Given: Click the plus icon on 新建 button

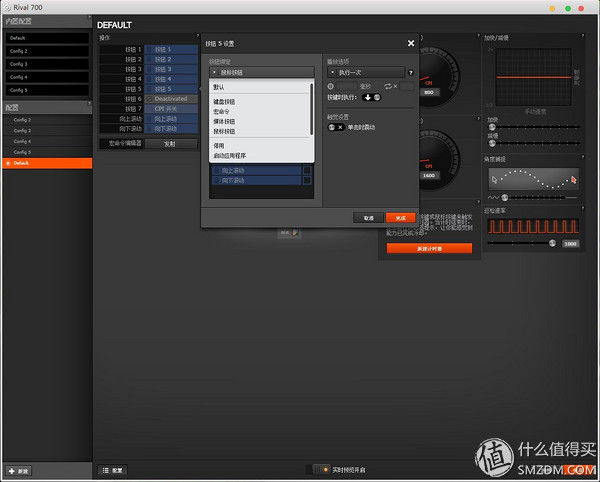Looking at the screenshot, I should (x=11, y=470).
